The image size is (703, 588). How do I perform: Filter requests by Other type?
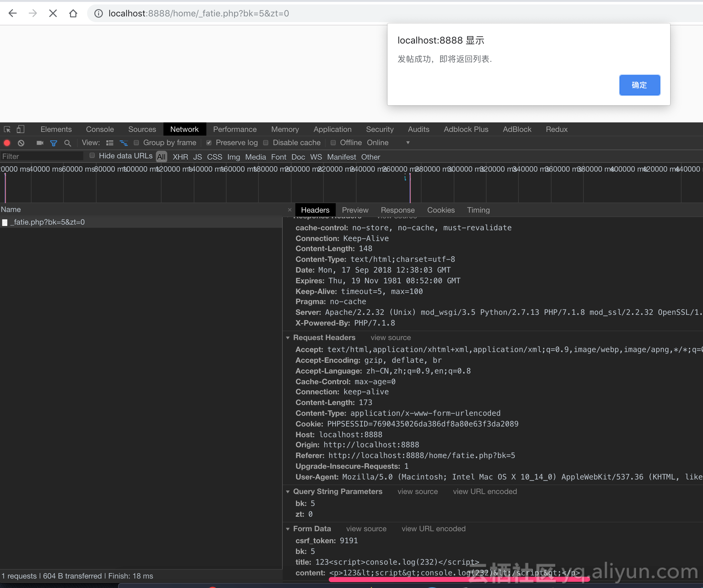pyautogui.click(x=370, y=157)
